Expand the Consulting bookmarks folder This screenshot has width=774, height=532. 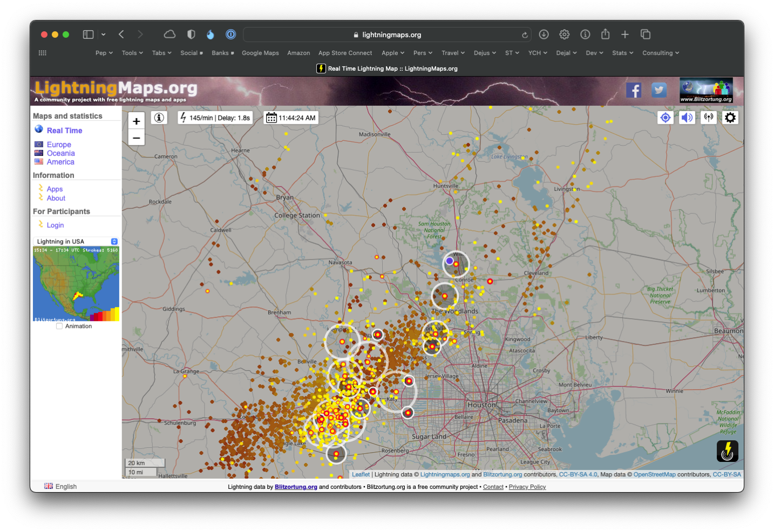[x=661, y=53]
